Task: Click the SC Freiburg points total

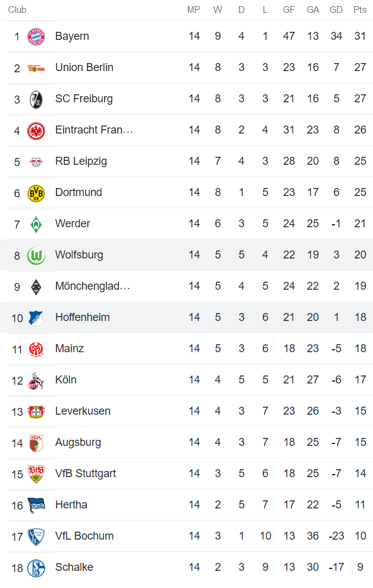Action: coord(360,99)
